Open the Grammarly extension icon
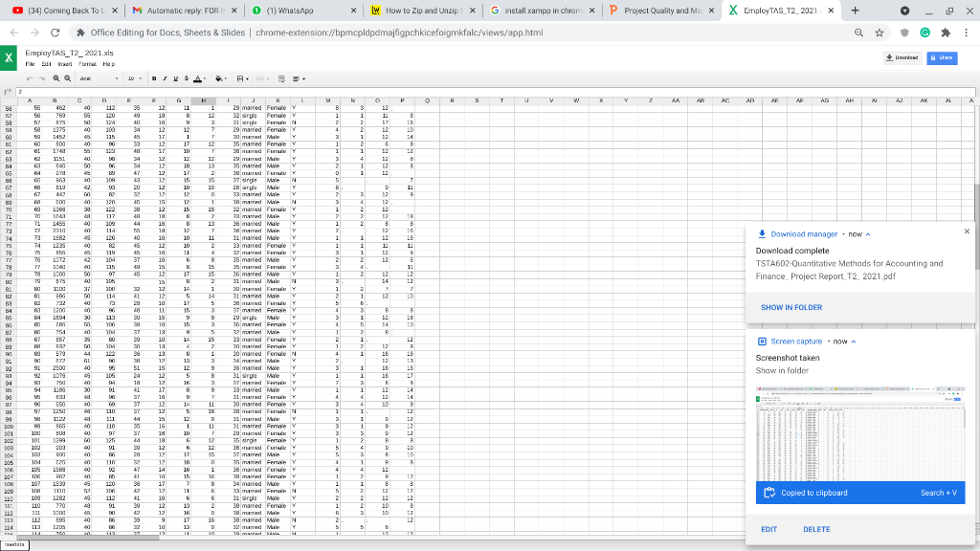Viewport: 980px width, 551px height. coord(925,33)
